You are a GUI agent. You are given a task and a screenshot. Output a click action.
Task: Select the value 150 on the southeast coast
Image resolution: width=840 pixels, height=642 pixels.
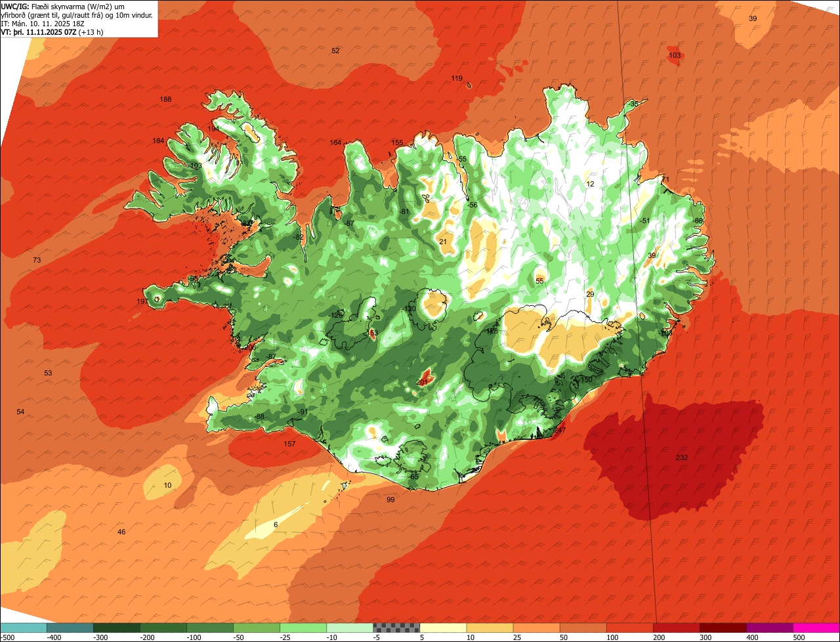pos(587,379)
